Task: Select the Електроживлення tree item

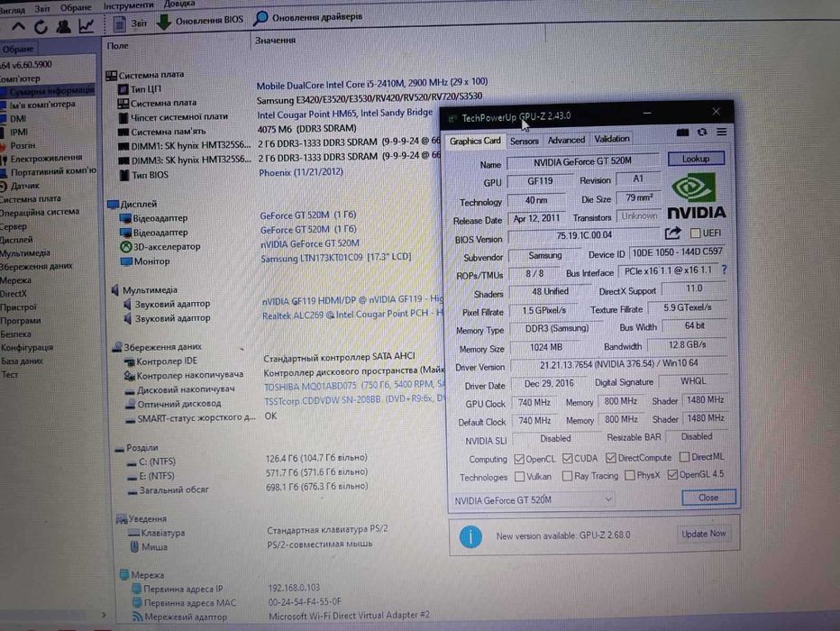Action: (x=46, y=158)
